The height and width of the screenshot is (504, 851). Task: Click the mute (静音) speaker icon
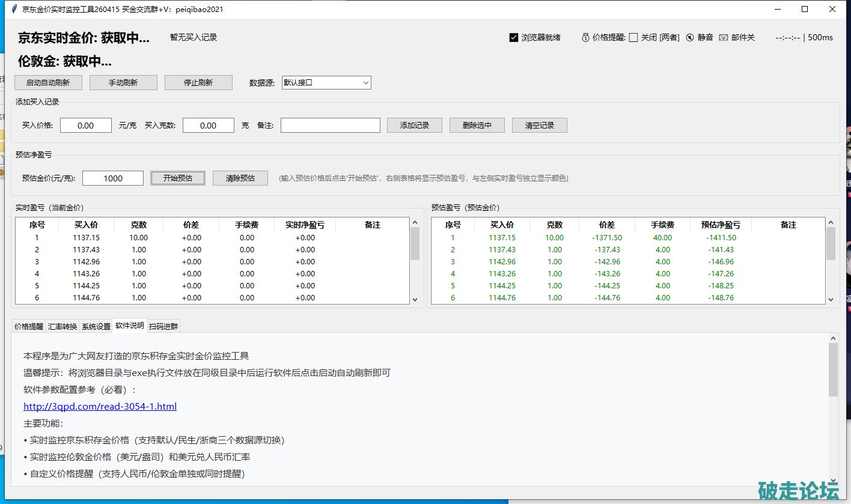(690, 37)
